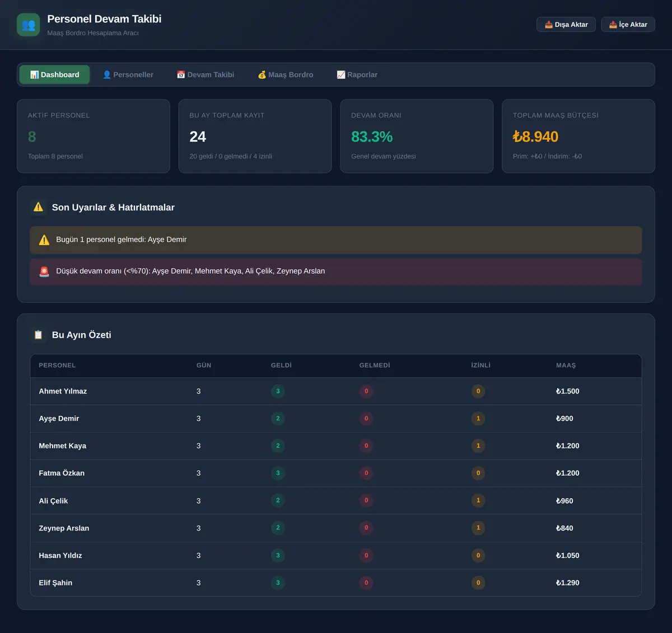
Task: Select Mehmet Kaya's name in the table
Action: 62,446
